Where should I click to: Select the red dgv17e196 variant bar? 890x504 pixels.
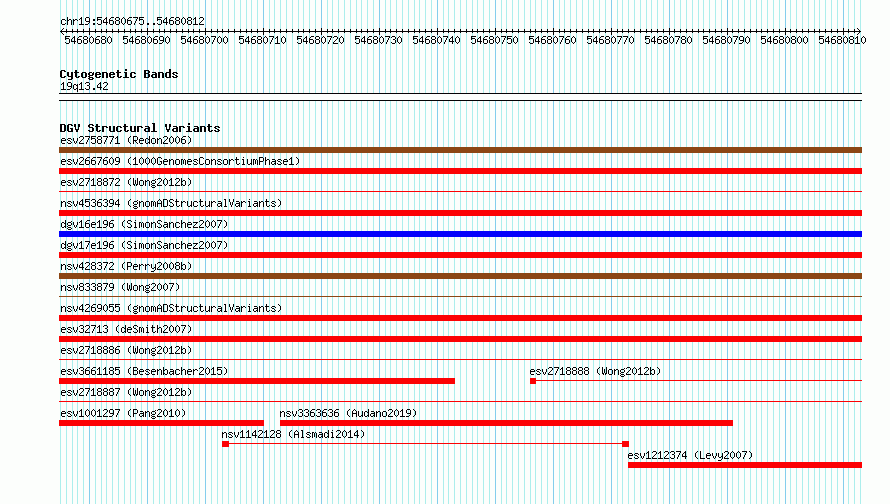pos(460,255)
